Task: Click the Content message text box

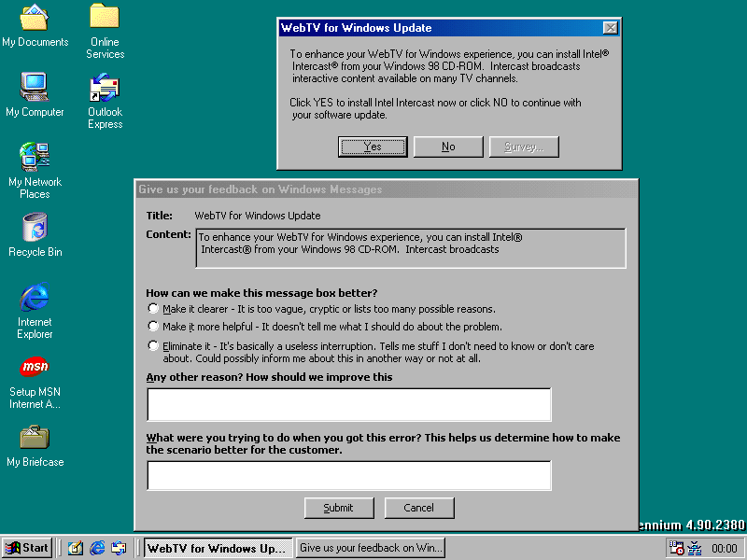Action: 411,248
